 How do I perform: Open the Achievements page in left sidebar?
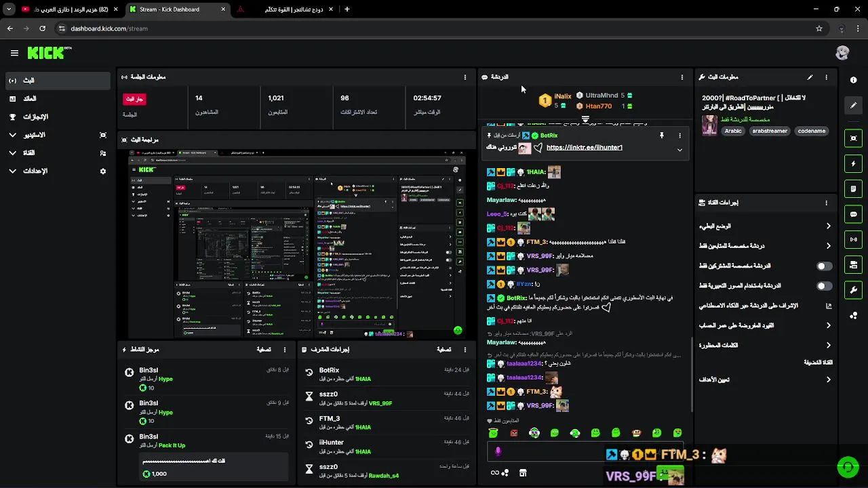click(58, 117)
